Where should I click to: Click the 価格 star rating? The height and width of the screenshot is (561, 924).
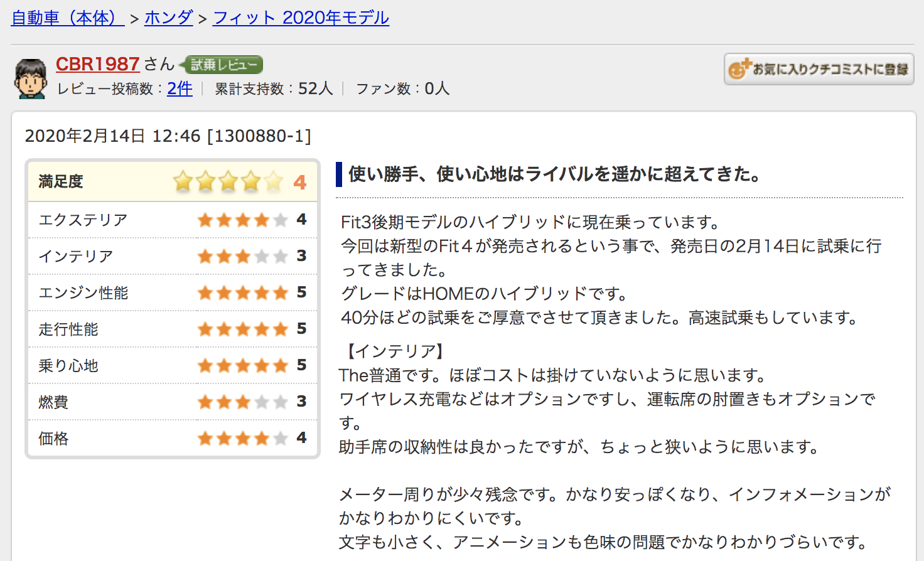point(242,438)
